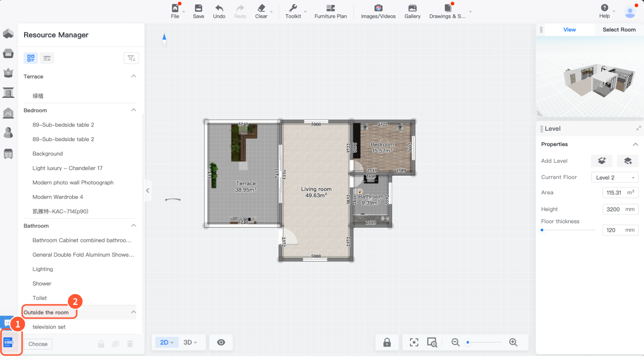
Task: Open the Gallery
Action: pyautogui.click(x=412, y=11)
